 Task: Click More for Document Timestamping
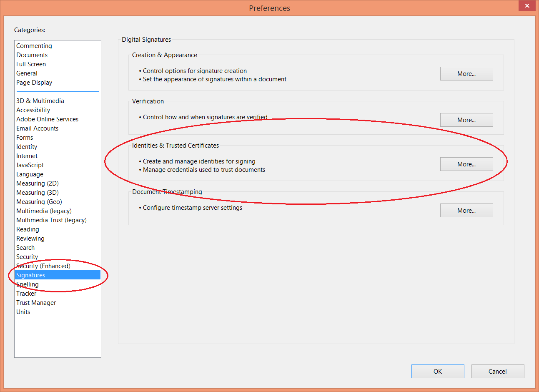click(x=466, y=211)
